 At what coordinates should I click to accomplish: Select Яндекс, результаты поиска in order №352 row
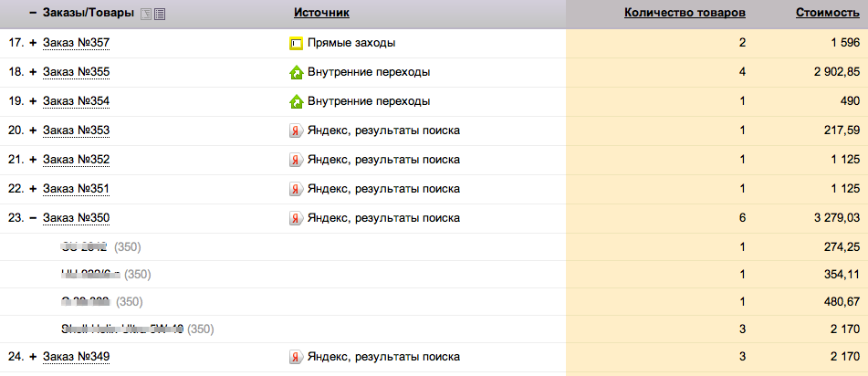(383, 160)
